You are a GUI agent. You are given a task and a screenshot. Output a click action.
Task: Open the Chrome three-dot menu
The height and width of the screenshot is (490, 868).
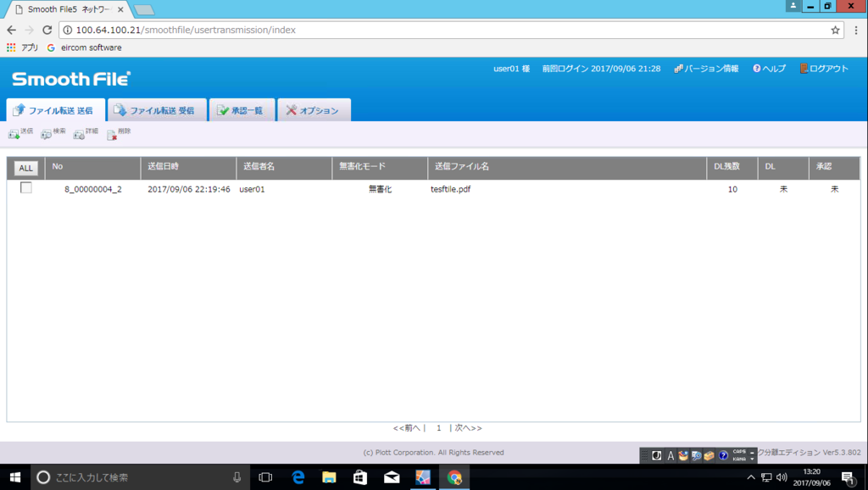pyautogui.click(x=856, y=30)
